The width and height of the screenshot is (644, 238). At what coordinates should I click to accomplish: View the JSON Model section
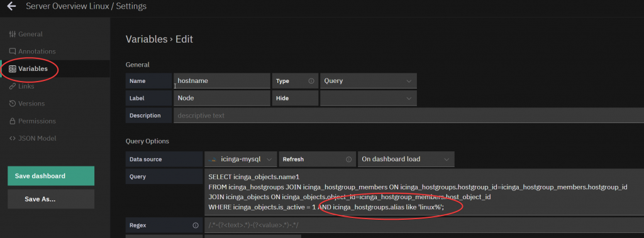click(33, 138)
